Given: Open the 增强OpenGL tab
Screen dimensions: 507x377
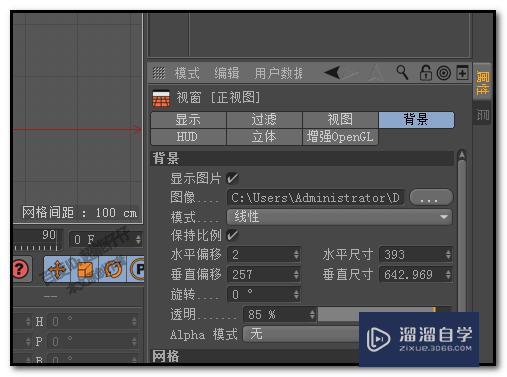Looking at the screenshot, I should pyautogui.click(x=340, y=137).
